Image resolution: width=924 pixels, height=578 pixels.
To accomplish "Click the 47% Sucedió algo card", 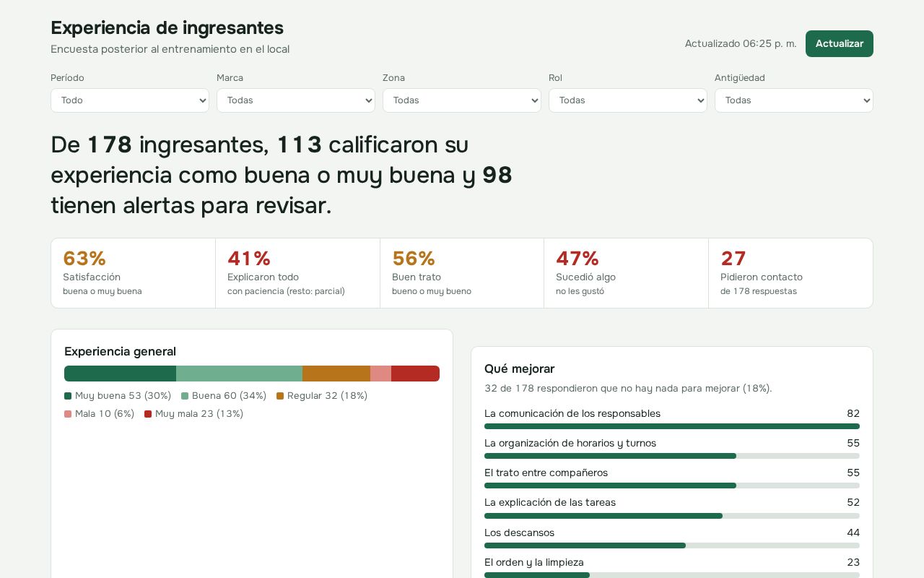I will tap(626, 273).
